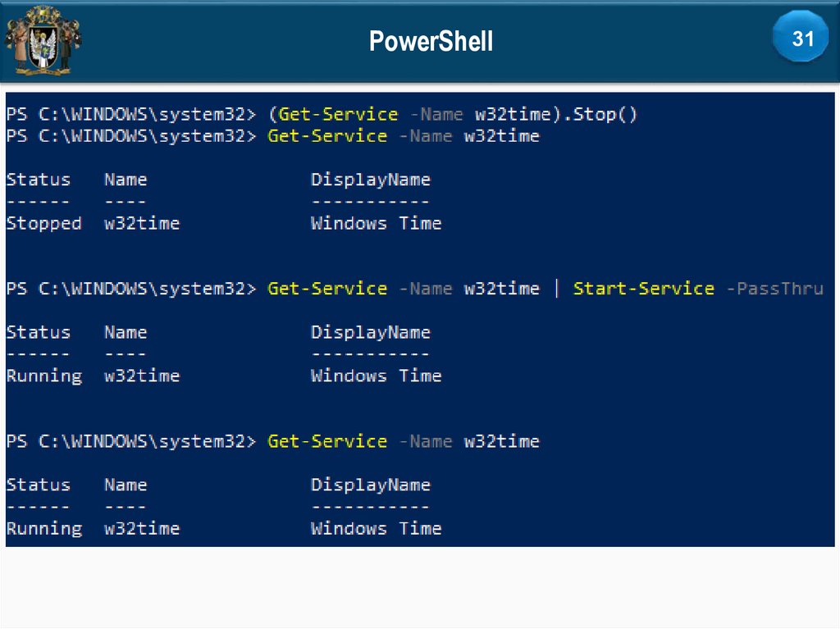Click the Stopped status value

click(44, 223)
